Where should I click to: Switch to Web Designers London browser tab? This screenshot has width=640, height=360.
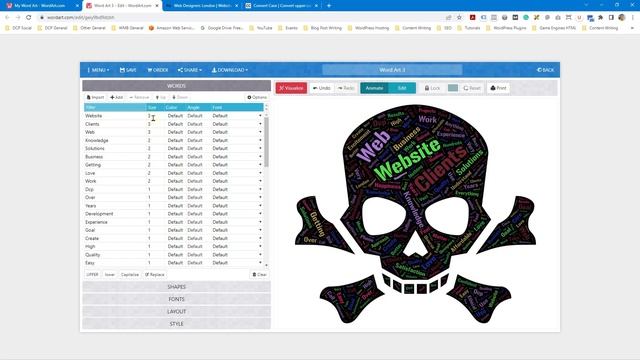pyautogui.click(x=202, y=6)
